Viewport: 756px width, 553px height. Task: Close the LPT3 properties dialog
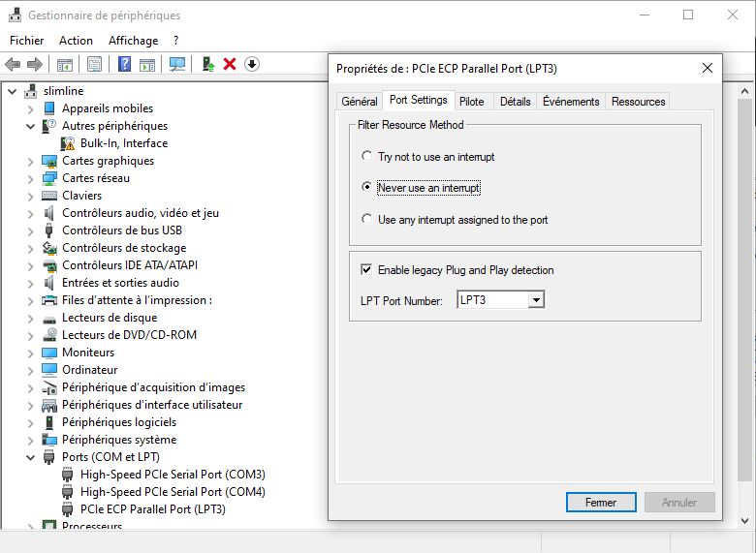(x=708, y=68)
